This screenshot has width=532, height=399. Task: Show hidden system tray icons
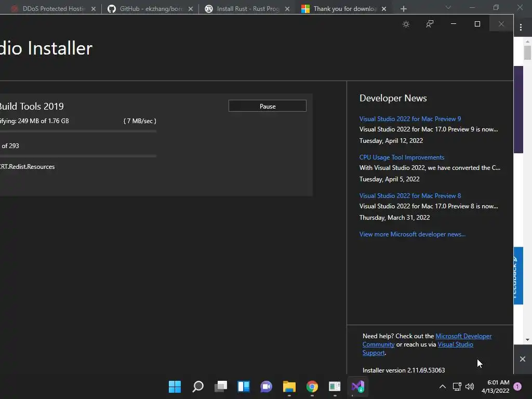pyautogui.click(x=443, y=387)
